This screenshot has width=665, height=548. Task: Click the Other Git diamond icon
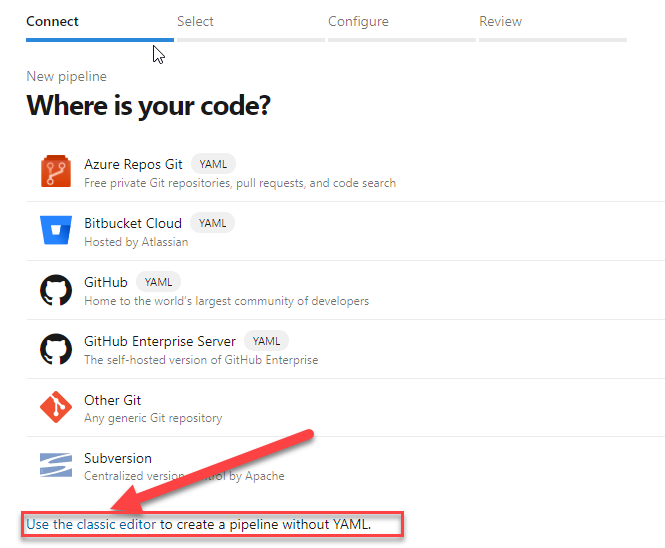[56, 407]
